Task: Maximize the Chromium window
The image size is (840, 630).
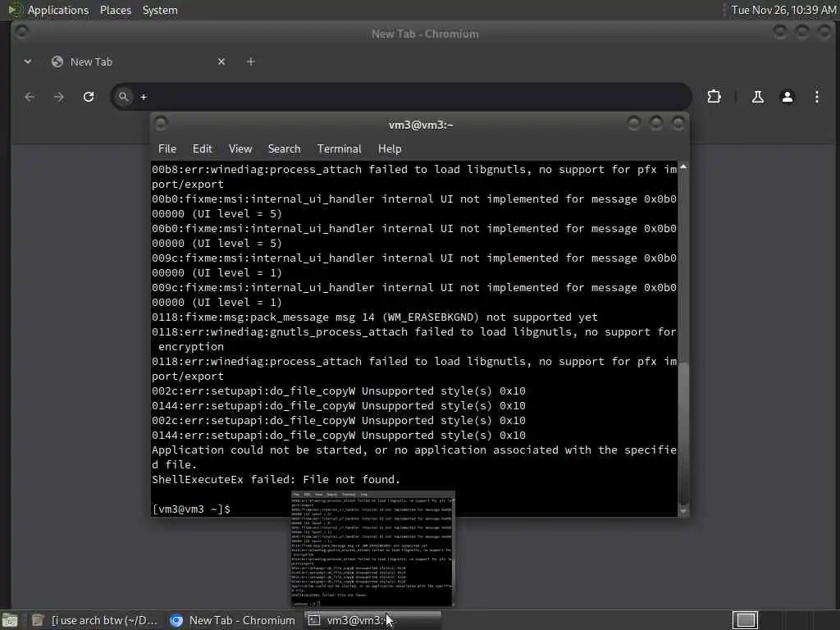Action: pyautogui.click(x=802, y=32)
